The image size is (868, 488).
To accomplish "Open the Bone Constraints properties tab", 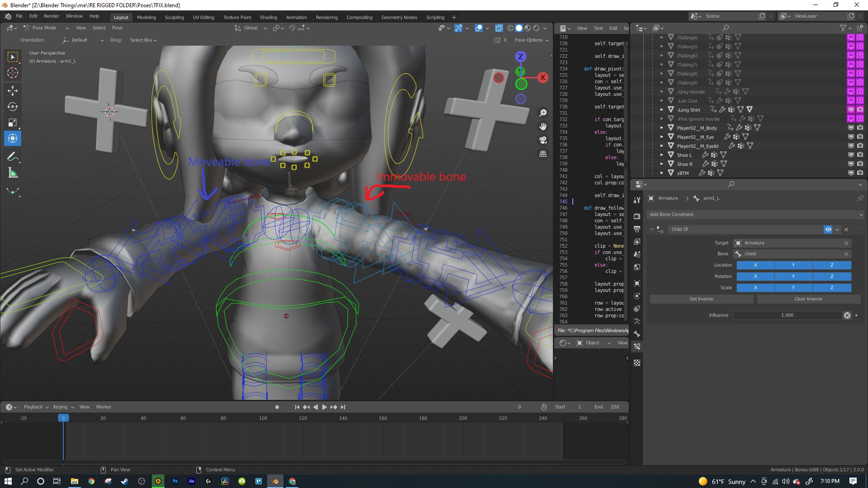I will pos(637,347).
